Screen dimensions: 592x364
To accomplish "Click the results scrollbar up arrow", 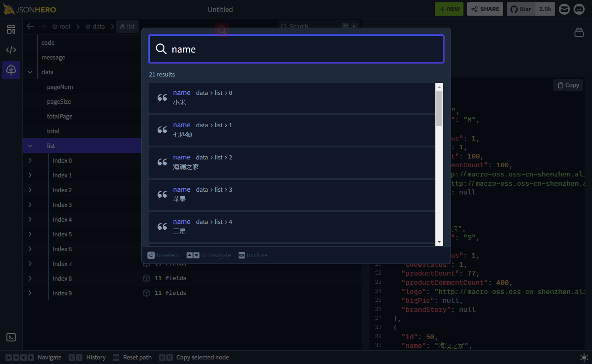I will pyautogui.click(x=439, y=87).
